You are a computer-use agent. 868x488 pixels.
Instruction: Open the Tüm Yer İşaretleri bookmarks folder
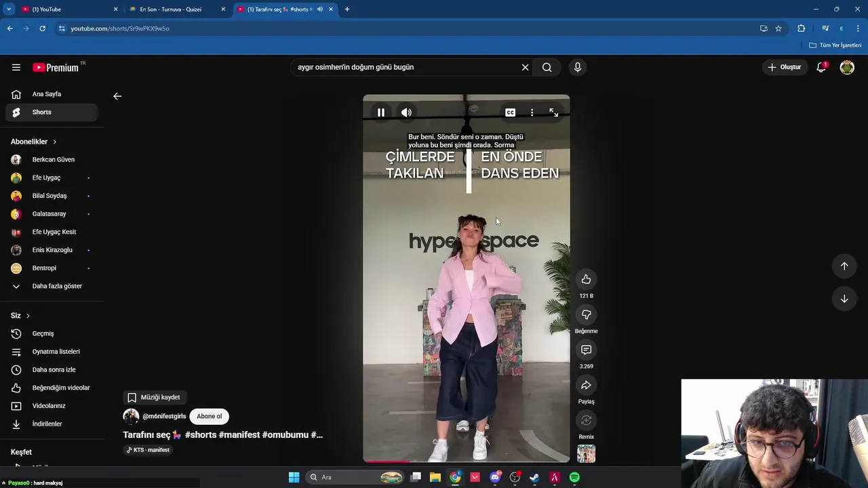pyautogui.click(x=835, y=45)
